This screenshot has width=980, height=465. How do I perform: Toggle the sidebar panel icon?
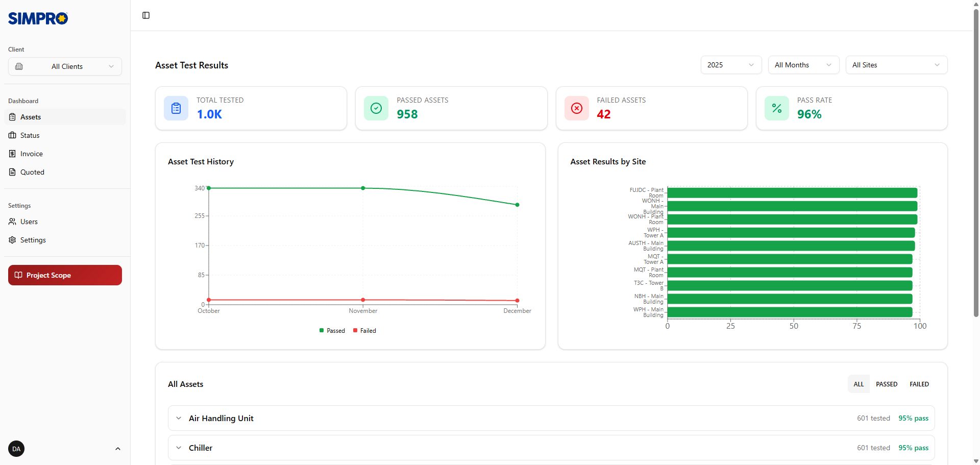coord(146,15)
